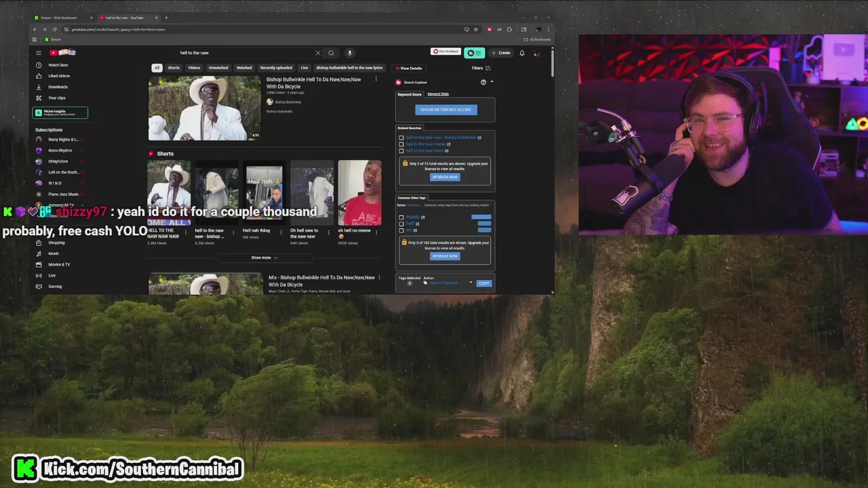This screenshot has height=488, width=868.
Task: Click the green TubeBuddy menu button
Action: 475,53
